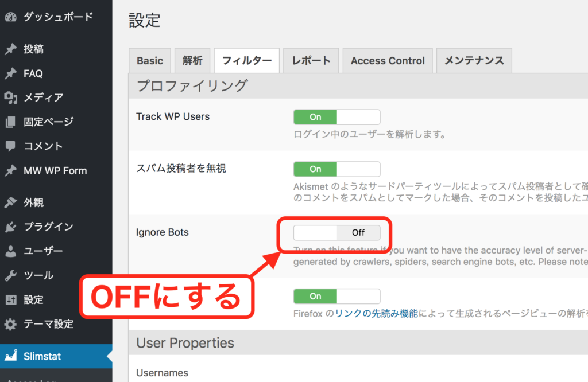This screenshot has height=382, width=588.
Task: Click the pages icon next to 固定ページ
Action: pyautogui.click(x=10, y=122)
